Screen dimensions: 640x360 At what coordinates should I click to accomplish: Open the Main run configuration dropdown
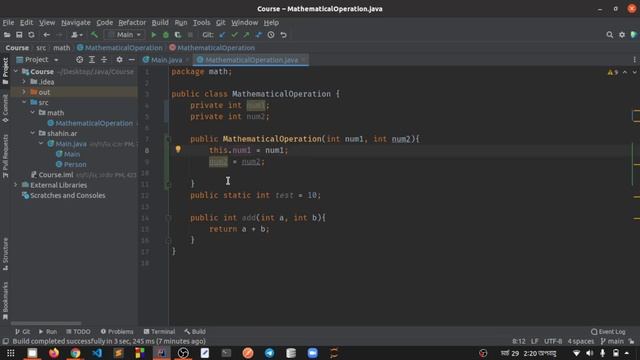[x=124, y=35]
